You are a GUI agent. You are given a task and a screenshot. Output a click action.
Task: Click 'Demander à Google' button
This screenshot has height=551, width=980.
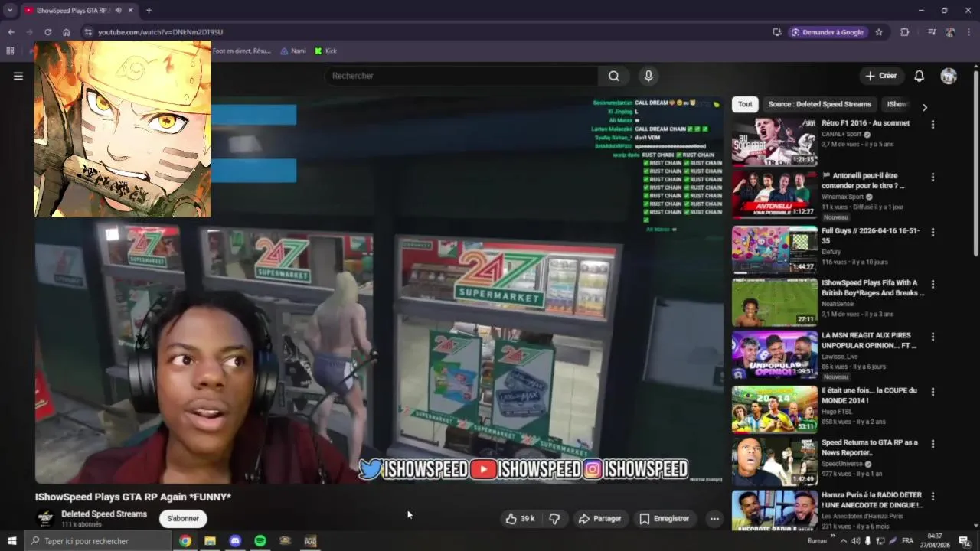828,32
